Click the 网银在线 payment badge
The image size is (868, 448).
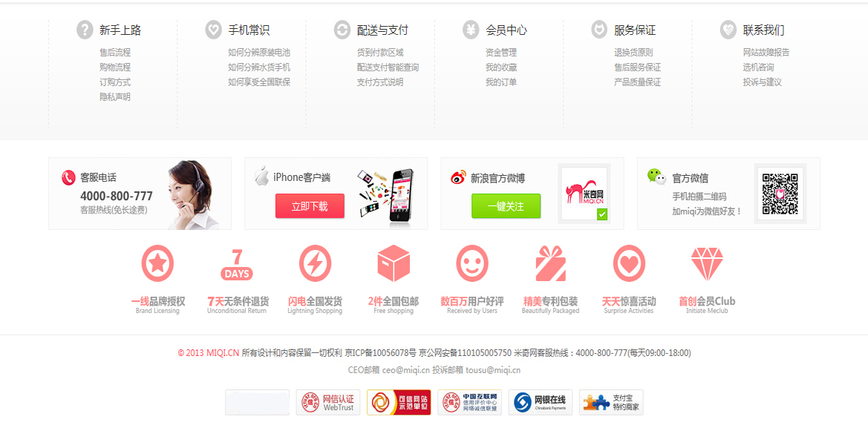click(541, 402)
